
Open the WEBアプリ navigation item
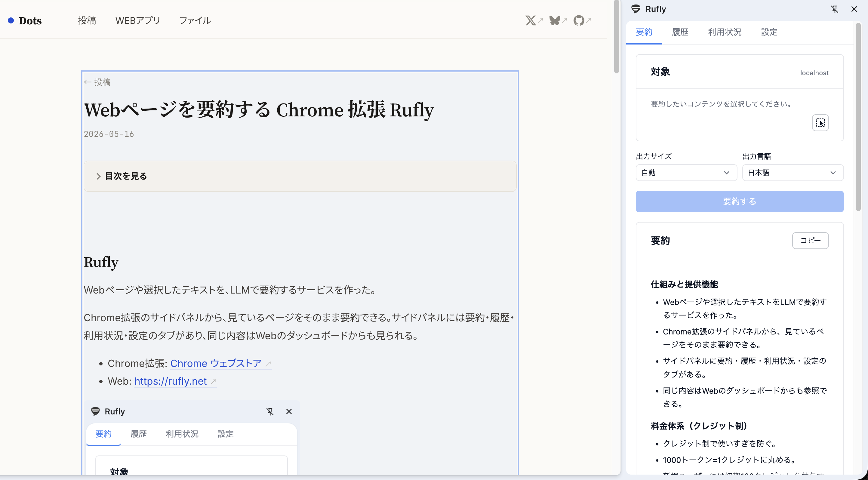coord(137,20)
